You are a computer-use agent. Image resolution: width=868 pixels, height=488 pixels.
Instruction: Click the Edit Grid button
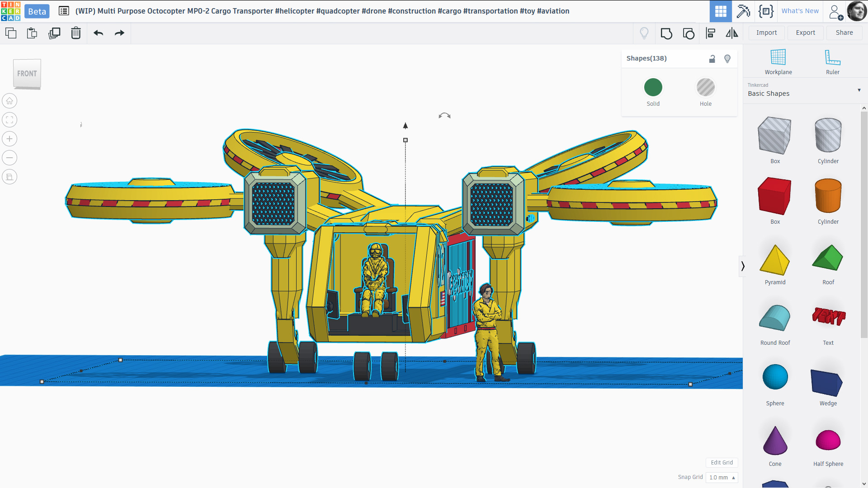722,462
